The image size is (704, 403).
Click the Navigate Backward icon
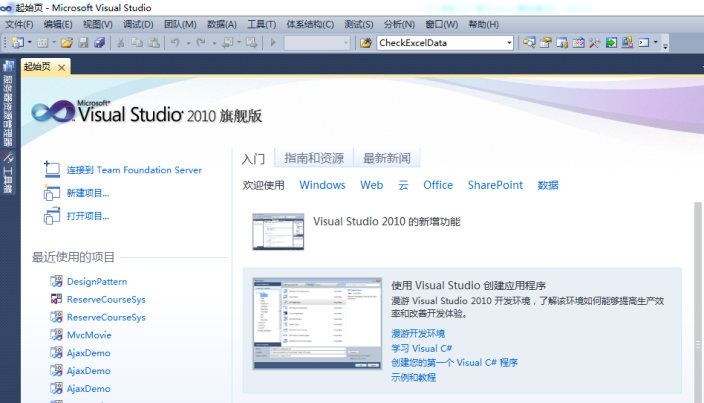point(228,43)
